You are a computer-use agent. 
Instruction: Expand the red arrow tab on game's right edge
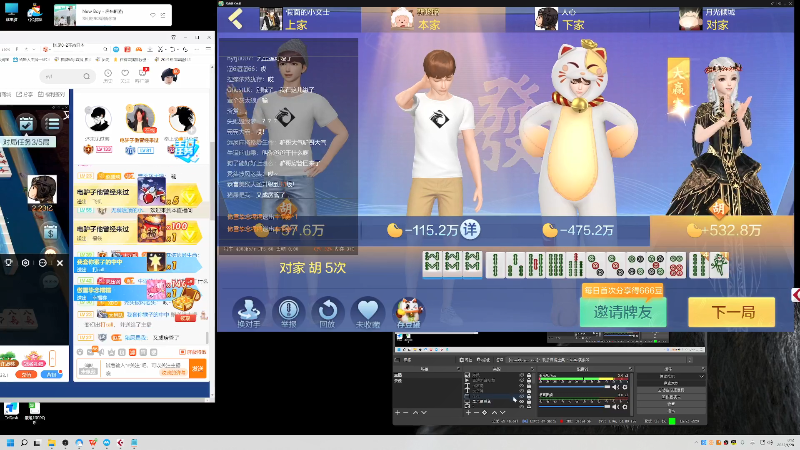[795, 295]
